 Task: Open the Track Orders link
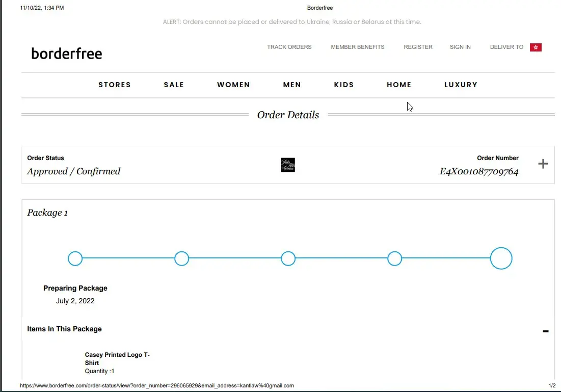tap(289, 47)
